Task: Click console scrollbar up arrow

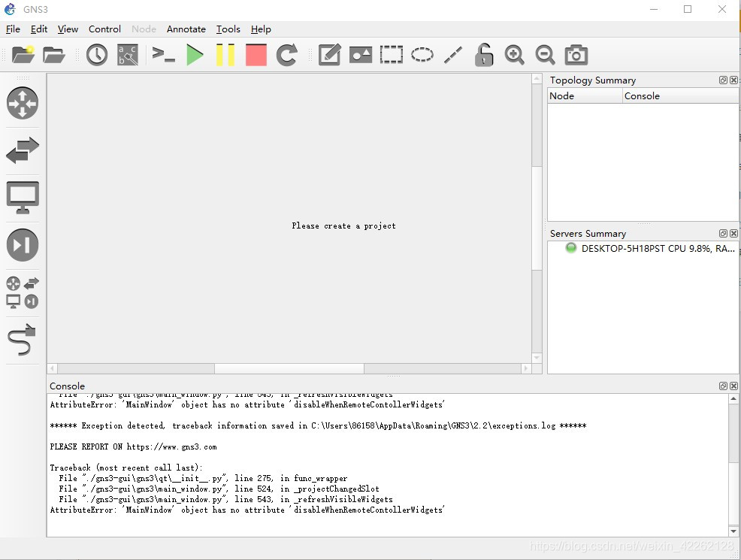Action: (x=733, y=399)
